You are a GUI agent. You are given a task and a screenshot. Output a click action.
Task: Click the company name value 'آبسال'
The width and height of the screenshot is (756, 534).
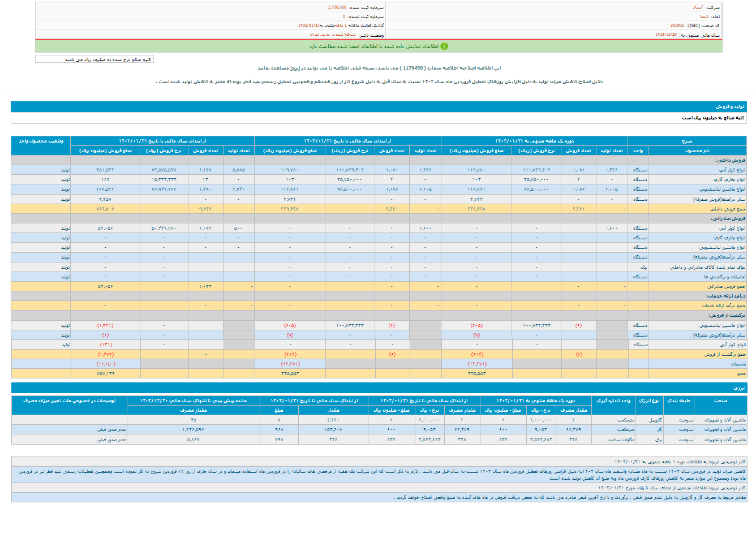click(x=697, y=7)
